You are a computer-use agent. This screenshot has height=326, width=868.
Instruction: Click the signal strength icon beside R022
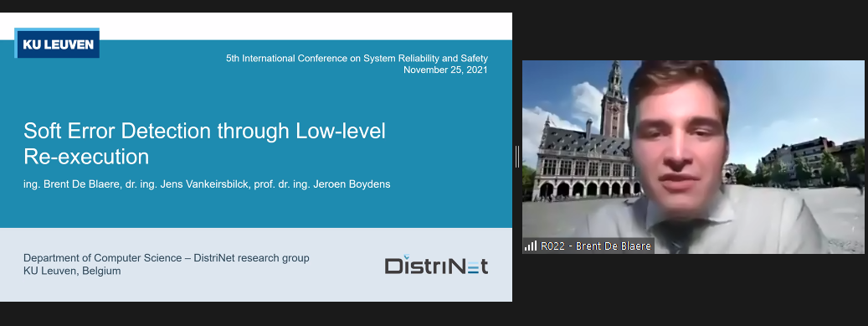pos(531,246)
